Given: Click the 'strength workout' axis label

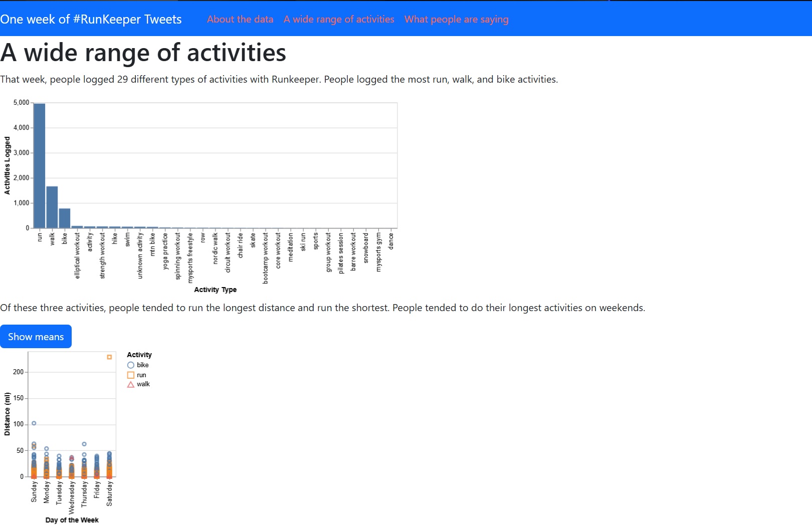Looking at the screenshot, I should [102, 255].
